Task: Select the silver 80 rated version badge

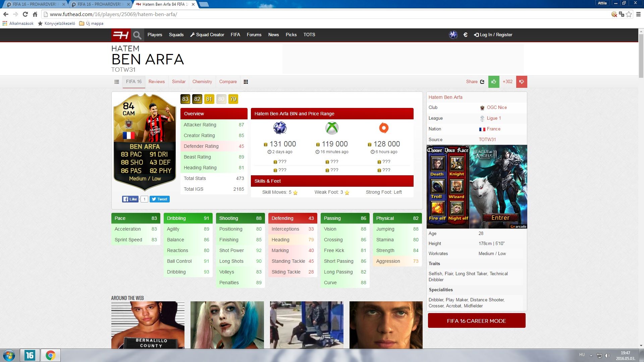Action: pos(221,99)
